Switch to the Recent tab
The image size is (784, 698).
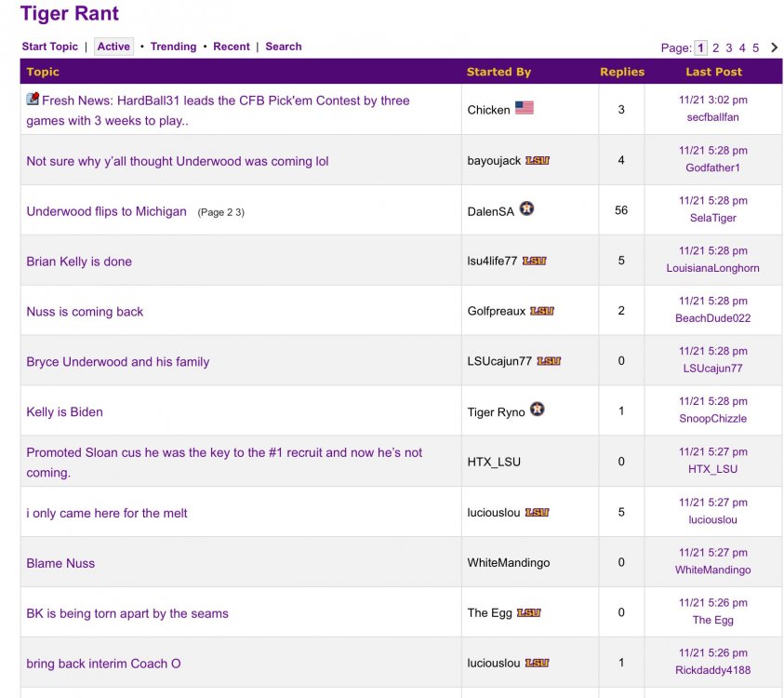(x=232, y=47)
